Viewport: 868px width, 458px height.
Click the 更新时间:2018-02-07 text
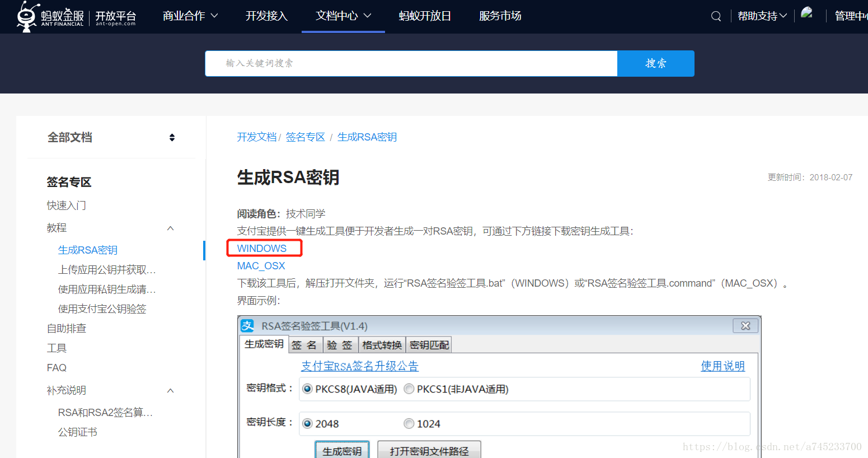810,177
